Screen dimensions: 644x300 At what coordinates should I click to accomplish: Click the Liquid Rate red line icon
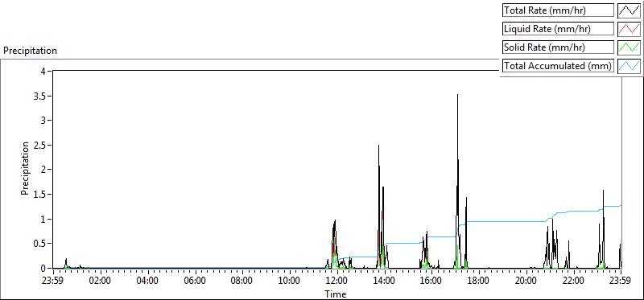pos(629,29)
